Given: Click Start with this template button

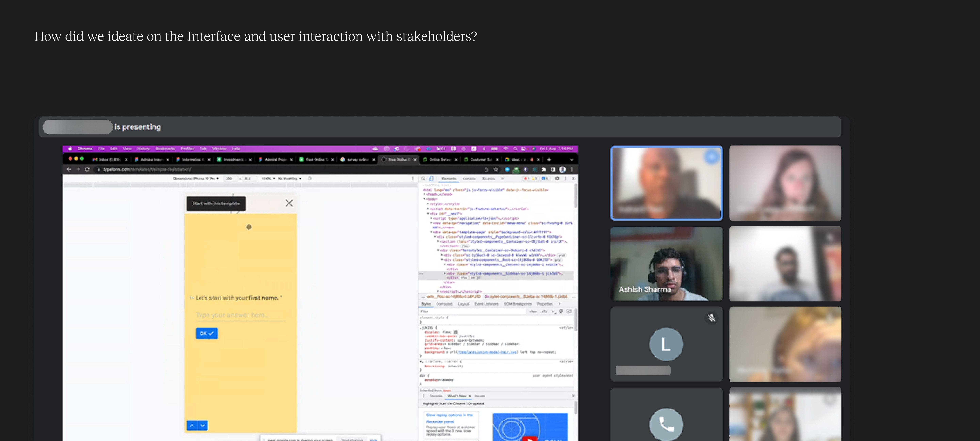Looking at the screenshot, I should tap(216, 203).
